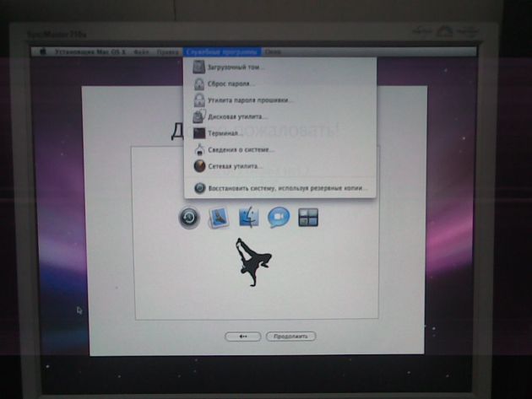Open the Установщик Mac OS X menu
Screen dimensions: 532x399
(x=90, y=51)
